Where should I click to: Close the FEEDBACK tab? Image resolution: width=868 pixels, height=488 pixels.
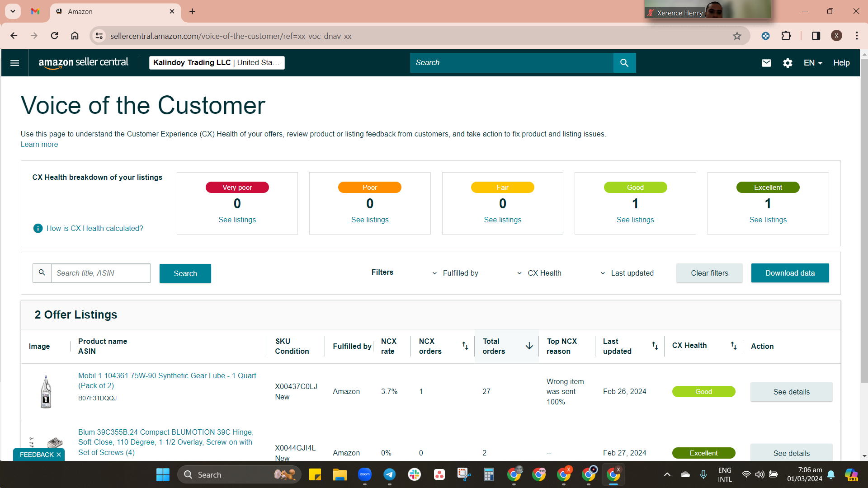[x=59, y=455]
